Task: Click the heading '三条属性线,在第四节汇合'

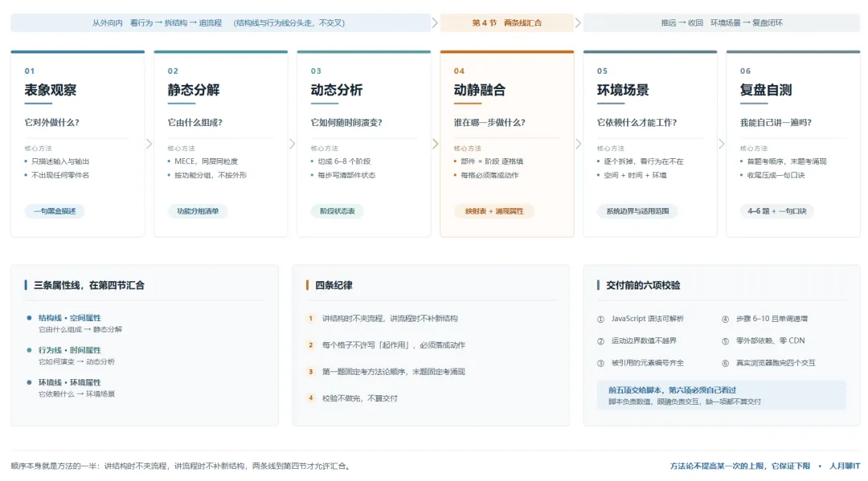Action: [x=89, y=285]
